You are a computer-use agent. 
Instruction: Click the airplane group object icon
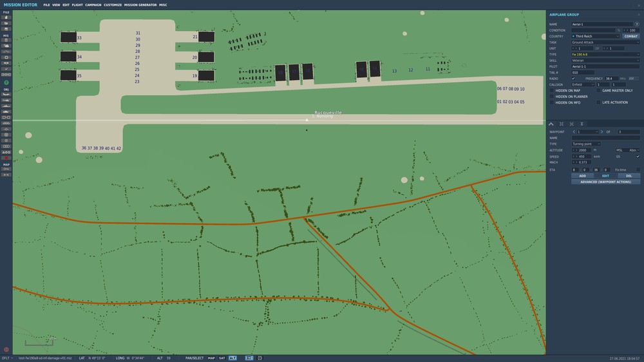click(x=6, y=95)
